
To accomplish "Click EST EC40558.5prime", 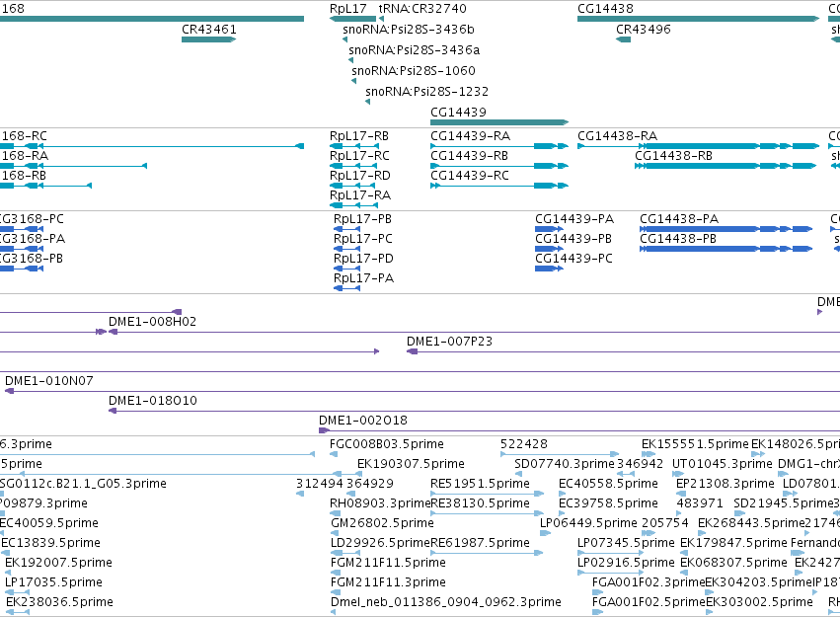I will [562, 494].
